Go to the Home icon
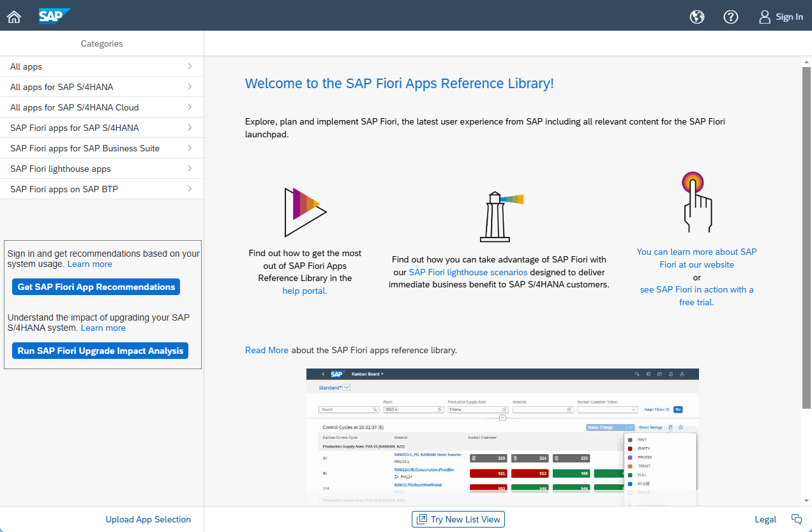The height and width of the screenshot is (532, 812). coord(14,17)
